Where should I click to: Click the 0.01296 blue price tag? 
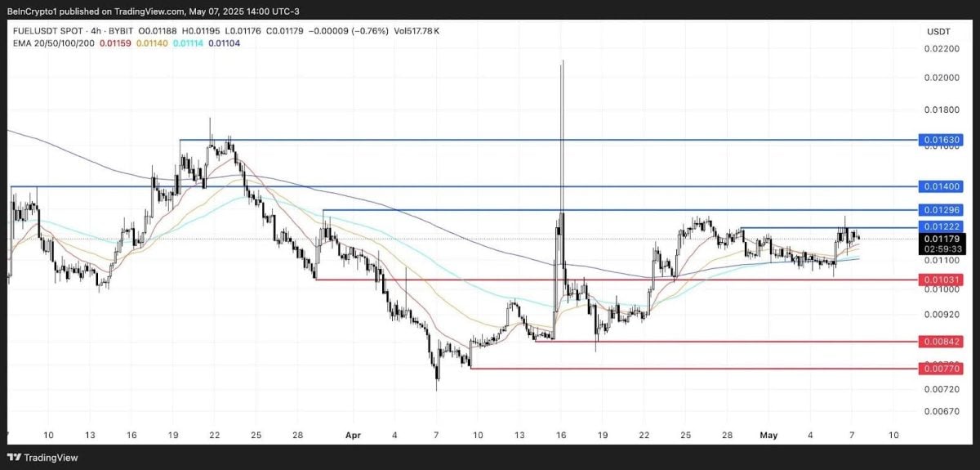942,211
